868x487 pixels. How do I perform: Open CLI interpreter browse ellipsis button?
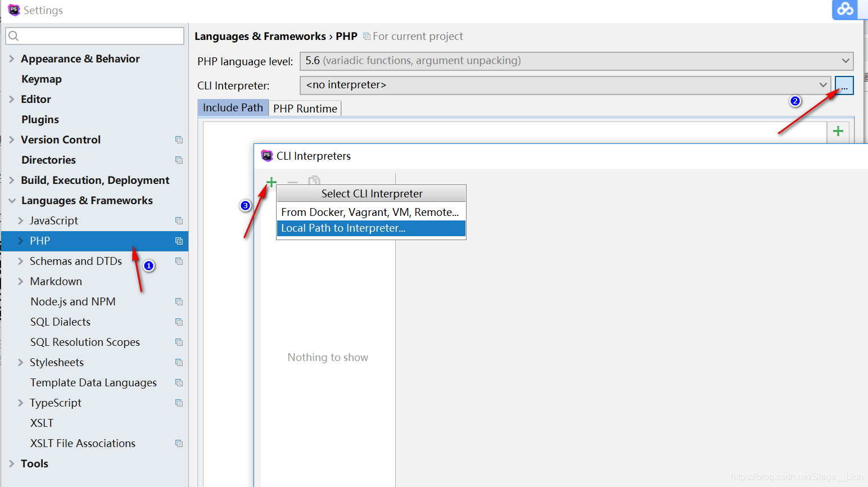click(844, 85)
